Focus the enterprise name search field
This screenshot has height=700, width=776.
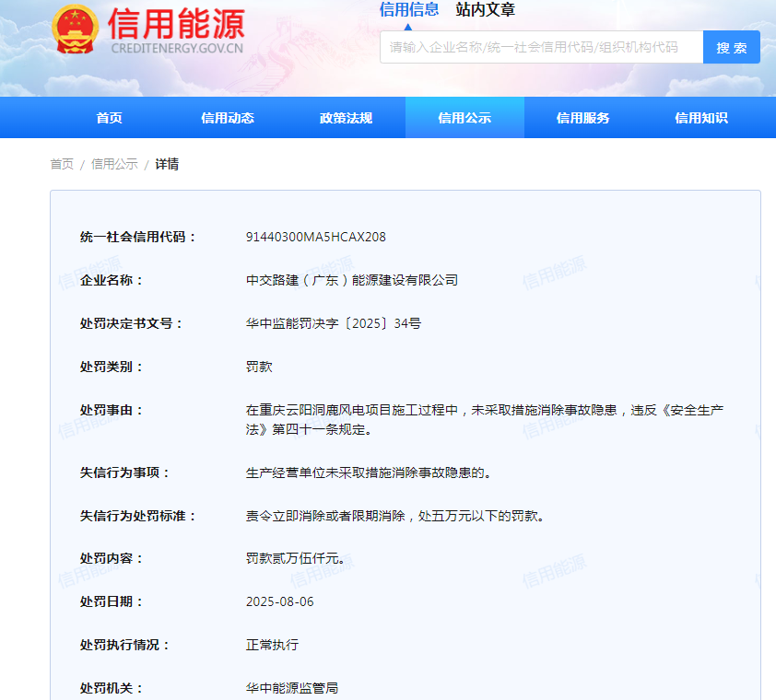click(541, 47)
